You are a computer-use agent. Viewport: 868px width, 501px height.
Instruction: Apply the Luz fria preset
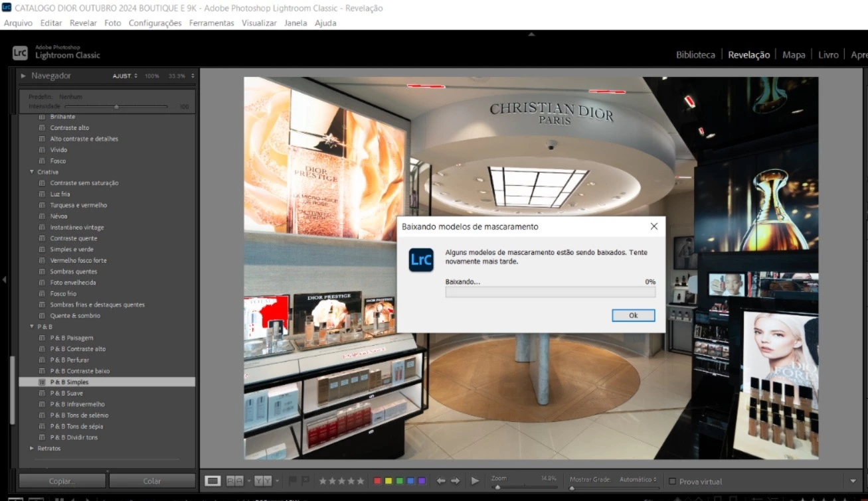pos(60,194)
